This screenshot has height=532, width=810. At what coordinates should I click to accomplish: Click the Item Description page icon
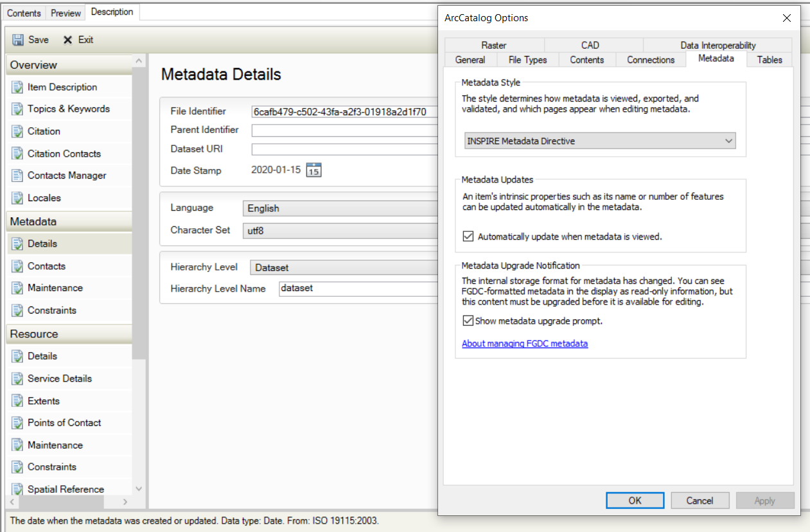pyautogui.click(x=17, y=87)
